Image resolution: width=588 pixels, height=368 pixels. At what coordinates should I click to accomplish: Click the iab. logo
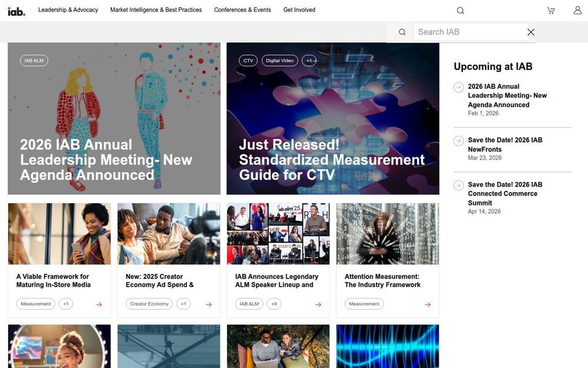pyautogui.click(x=16, y=12)
